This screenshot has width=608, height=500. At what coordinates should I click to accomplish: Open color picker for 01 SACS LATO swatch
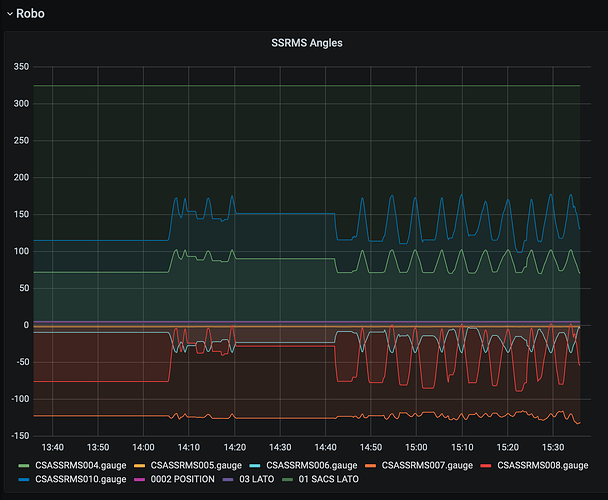[287, 479]
